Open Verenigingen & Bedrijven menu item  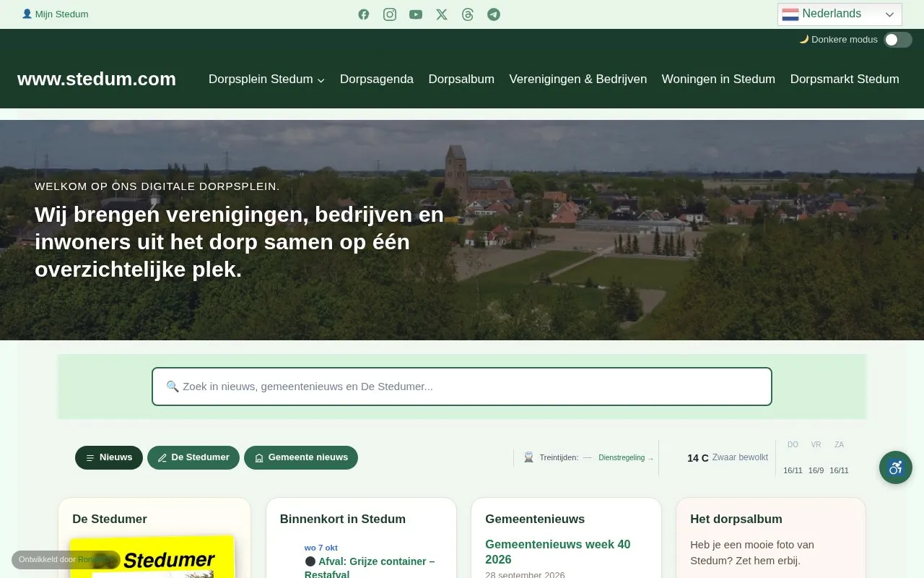click(578, 79)
